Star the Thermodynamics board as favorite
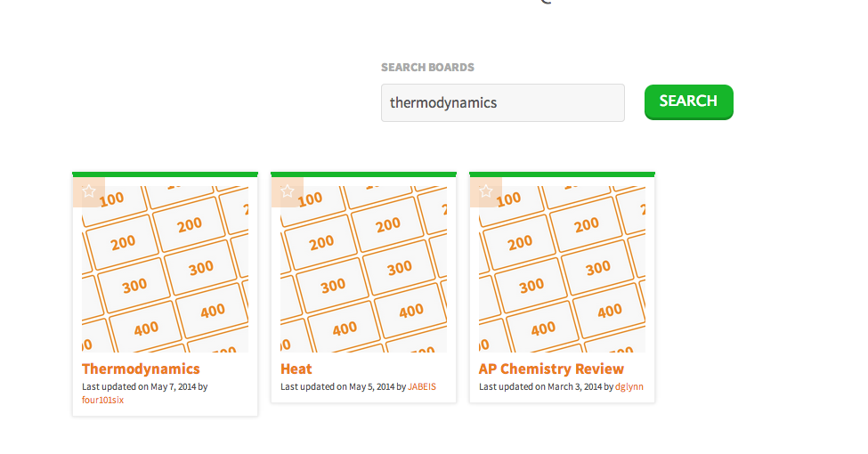This screenshot has height=454, width=868. (x=89, y=191)
